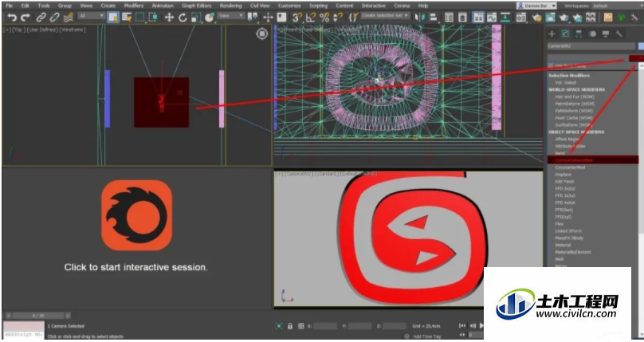This screenshot has height=342, width=644.
Task: Toggle Window/Crossing selection icon
Action: (154, 18)
